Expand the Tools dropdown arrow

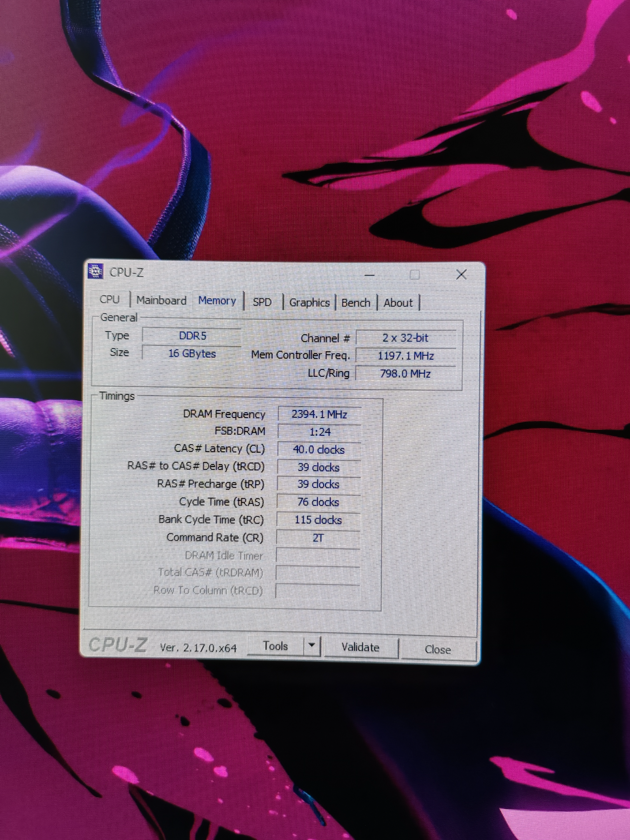point(311,646)
